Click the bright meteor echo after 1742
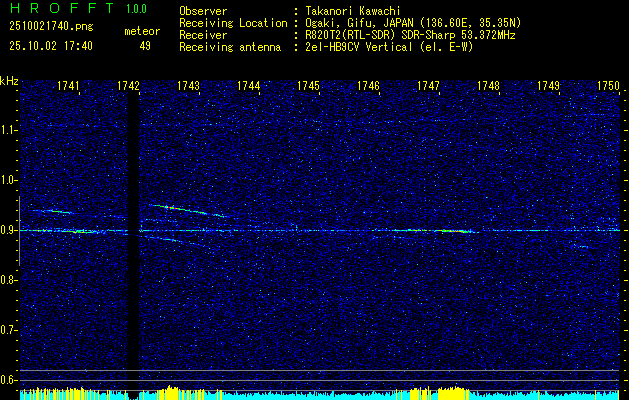 click(188, 210)
